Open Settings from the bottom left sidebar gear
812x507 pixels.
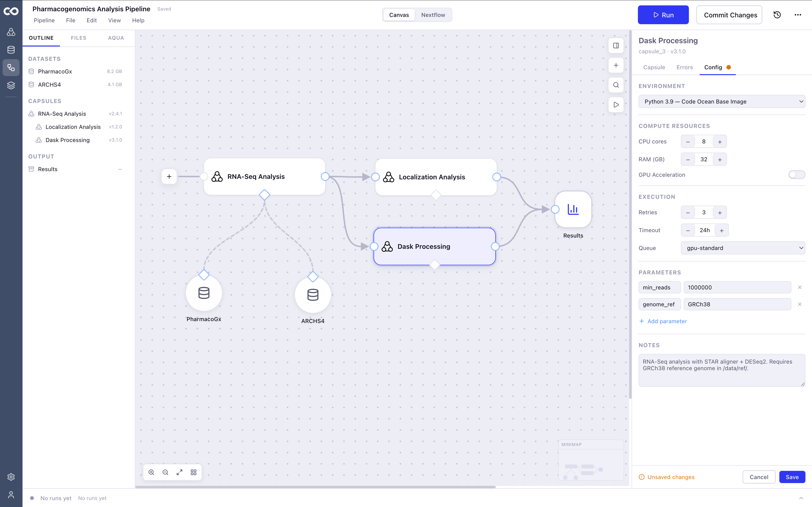pos(11,477)
